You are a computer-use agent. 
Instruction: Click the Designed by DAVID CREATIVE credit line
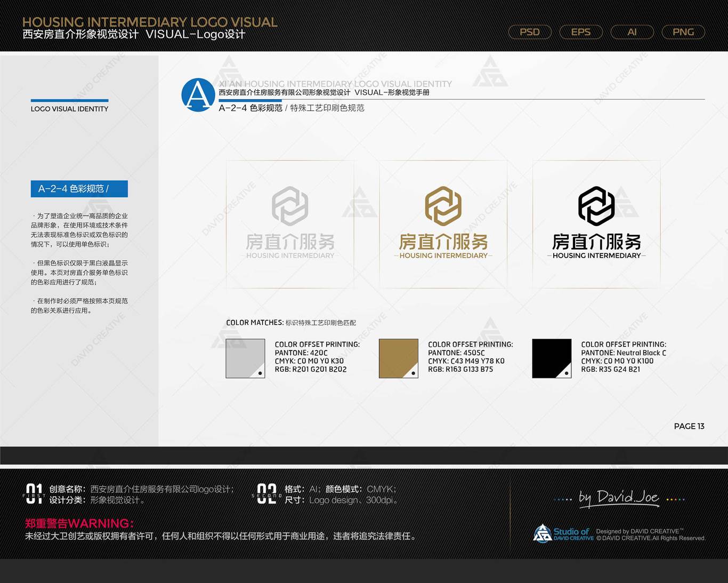click(640, 531)
